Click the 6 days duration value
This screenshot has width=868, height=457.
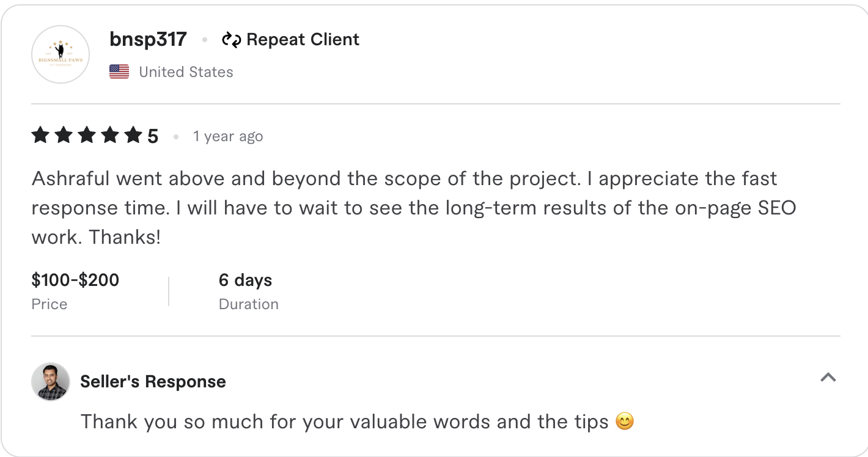click(x=245, y=280)
